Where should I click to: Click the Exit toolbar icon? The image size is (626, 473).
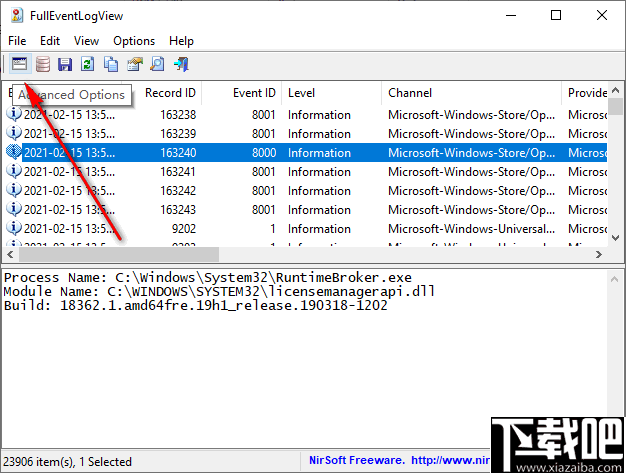click(181, 64)
